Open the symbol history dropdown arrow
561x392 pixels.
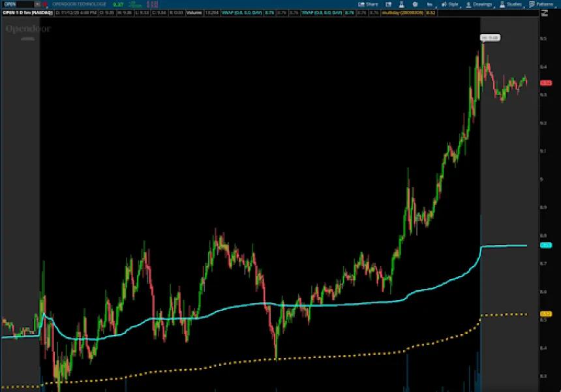click(x=38, y=5)
